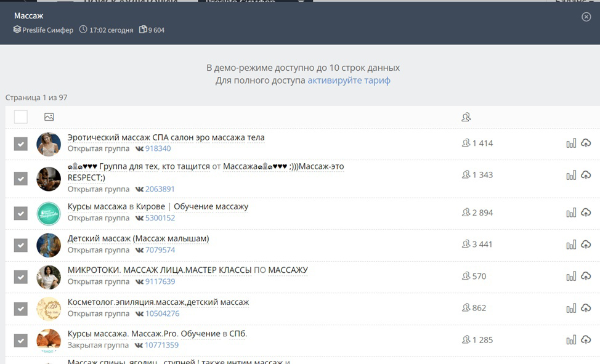Viewport: 600px width, 364px height.
Task: Uncheck Курсы массажа. Массаж.Pro checkbox
Action: click(21, 341)
